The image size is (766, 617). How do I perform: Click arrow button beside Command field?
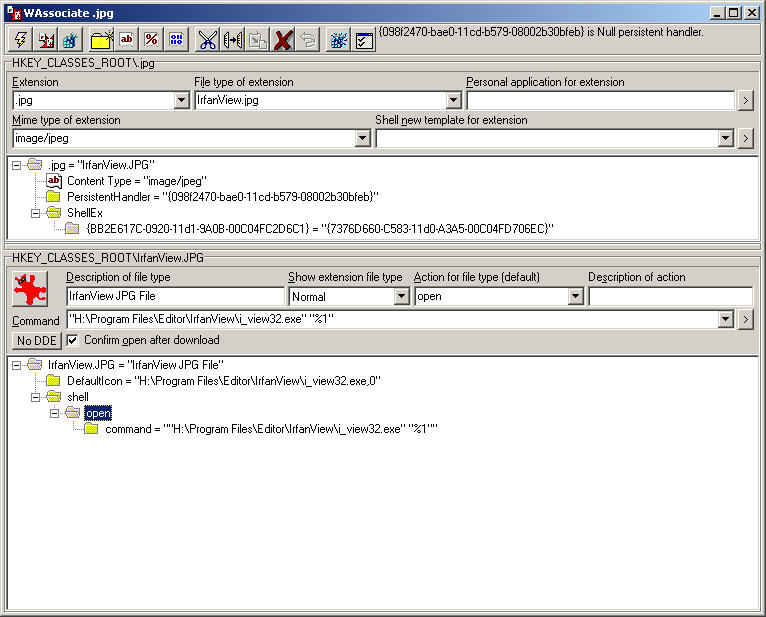(x=745, y=319)
